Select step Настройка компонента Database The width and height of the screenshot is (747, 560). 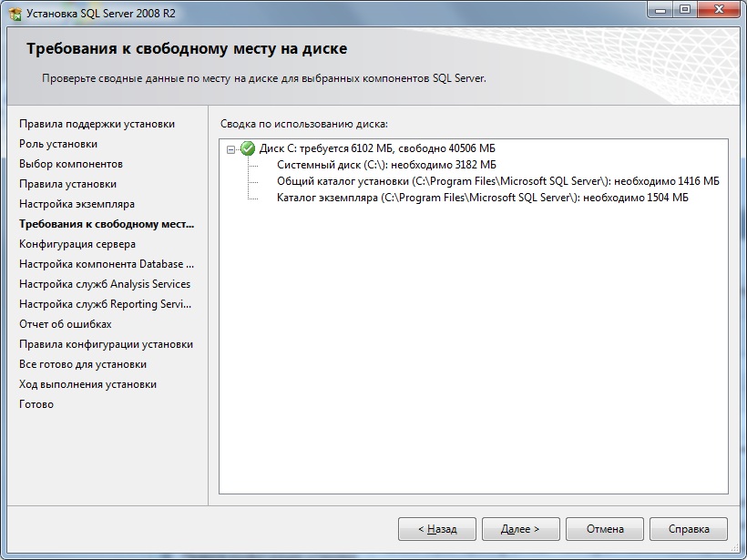(107, 264)
